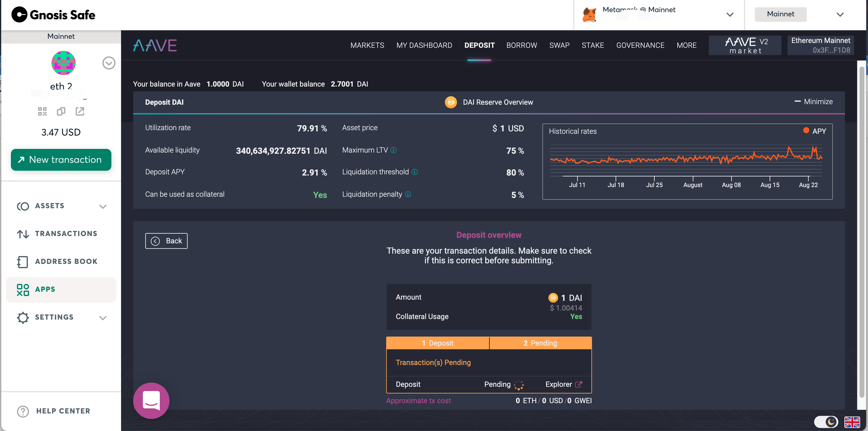Image resolution: width=868 pixels, height=431 pixels.
Task: Open the SWAP page
Action: [559, 45]
